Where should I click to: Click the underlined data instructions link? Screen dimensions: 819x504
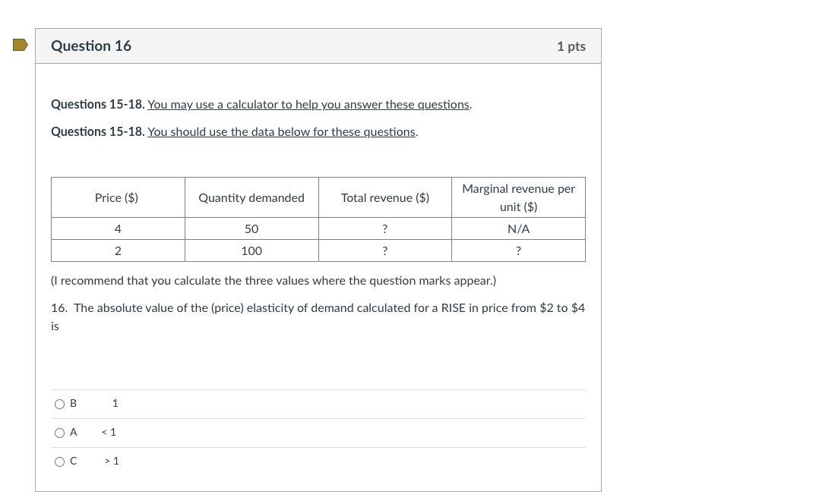pyautogui.click(x=282, y=131)
